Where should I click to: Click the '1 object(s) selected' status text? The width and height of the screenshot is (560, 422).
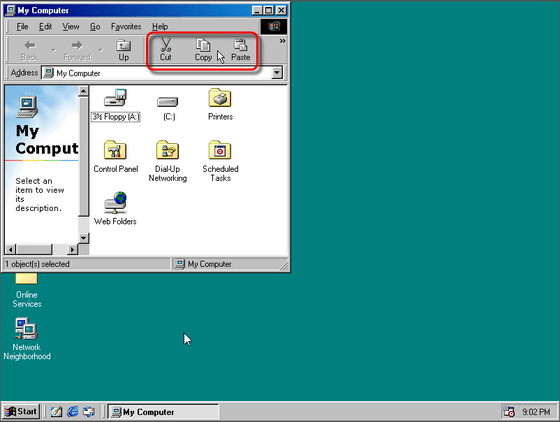pos(37,264)
